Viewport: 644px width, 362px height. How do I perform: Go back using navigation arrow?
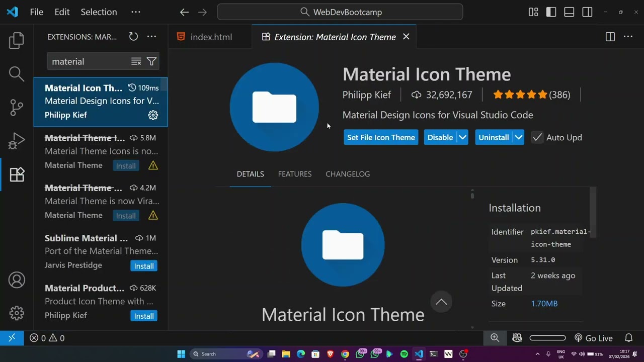pos(184,12)
